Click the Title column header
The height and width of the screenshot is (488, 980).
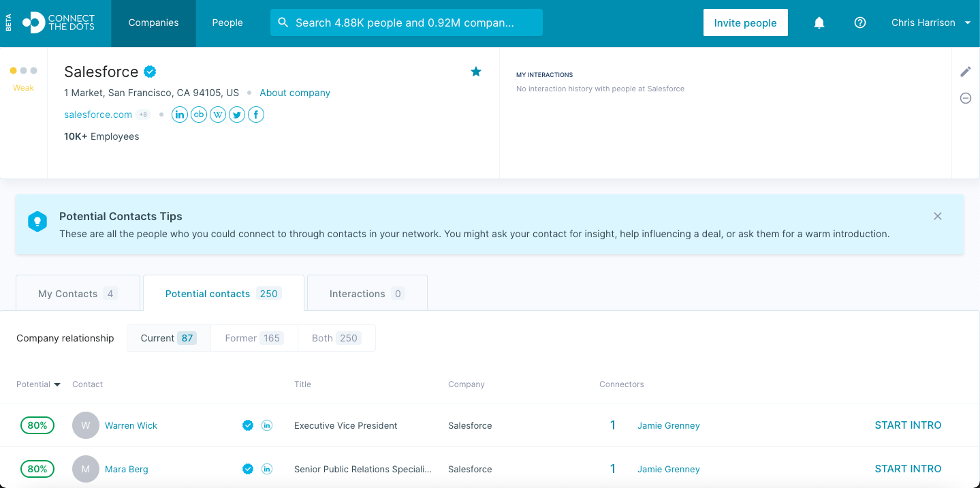coord(302,384)
